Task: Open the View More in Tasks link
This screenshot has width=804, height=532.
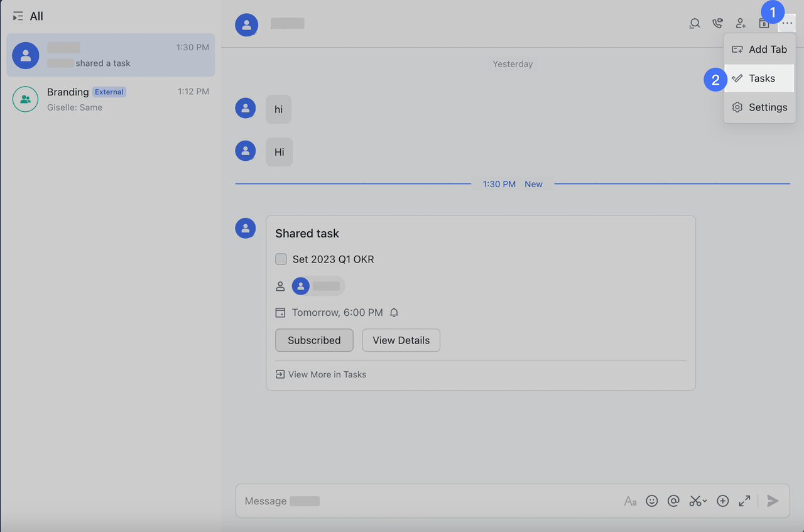Action: [x=321, y=374]
